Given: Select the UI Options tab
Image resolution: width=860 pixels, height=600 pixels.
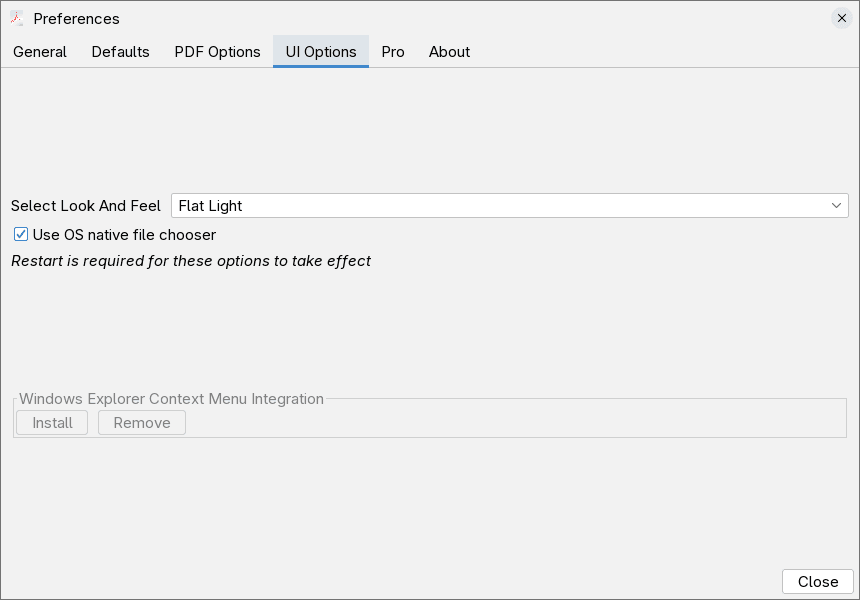Looking at the screenshot, I should (x=320, y=52).
